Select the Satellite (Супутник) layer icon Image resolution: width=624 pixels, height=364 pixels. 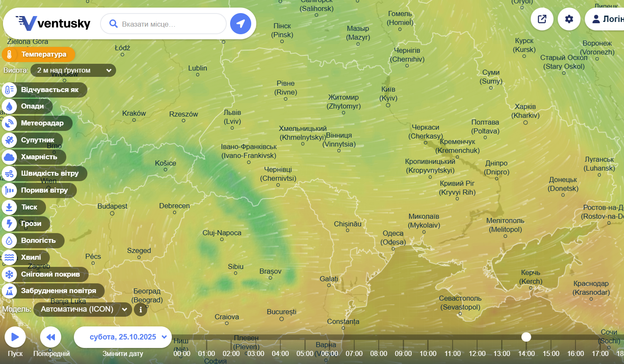pyautogui.click(x=9, y=140)
